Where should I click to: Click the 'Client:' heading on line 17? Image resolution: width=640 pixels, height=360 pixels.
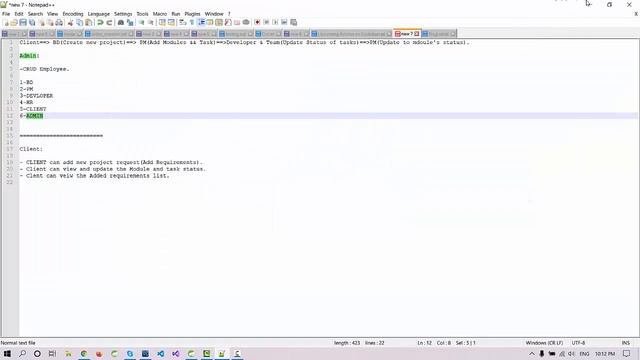tap(31, 149)
